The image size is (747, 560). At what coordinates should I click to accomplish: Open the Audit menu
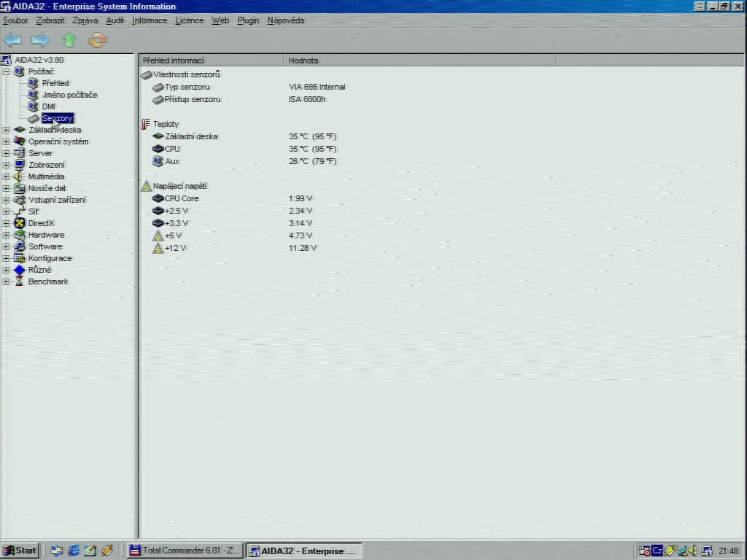tap(115, 20)
